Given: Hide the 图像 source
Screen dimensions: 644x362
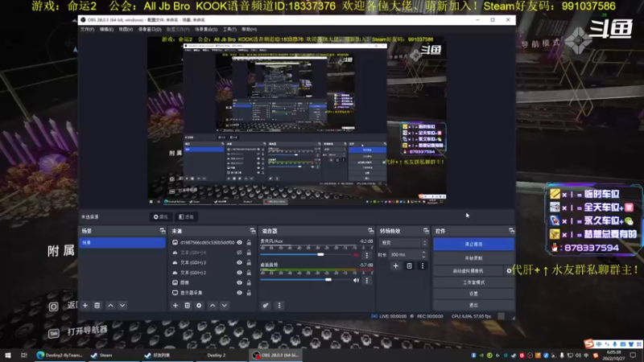Looking at the screenshot, I should (x=239, y=282).
